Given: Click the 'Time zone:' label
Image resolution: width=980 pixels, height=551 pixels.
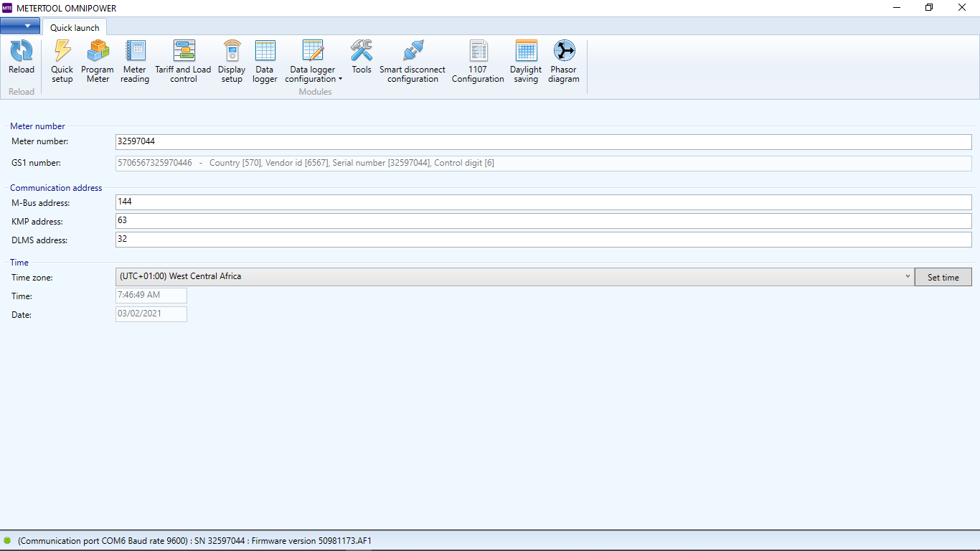Looking at the screenshot, I should (x=32, y=278).
